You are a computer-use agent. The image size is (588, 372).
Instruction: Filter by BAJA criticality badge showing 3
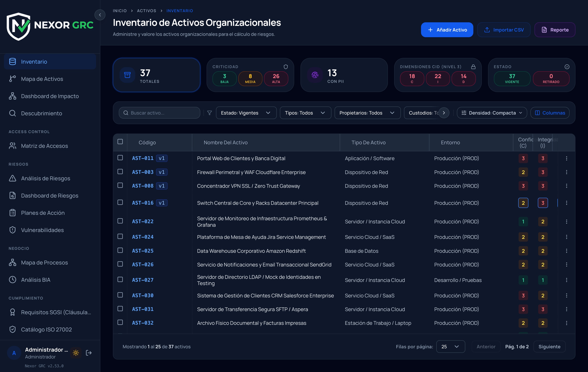click(224, 79)
